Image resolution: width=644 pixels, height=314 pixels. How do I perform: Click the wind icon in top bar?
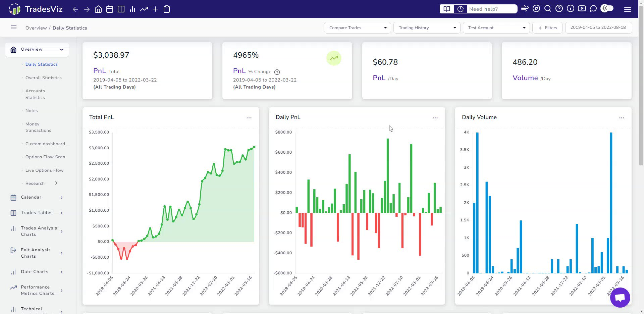(525, 9)
